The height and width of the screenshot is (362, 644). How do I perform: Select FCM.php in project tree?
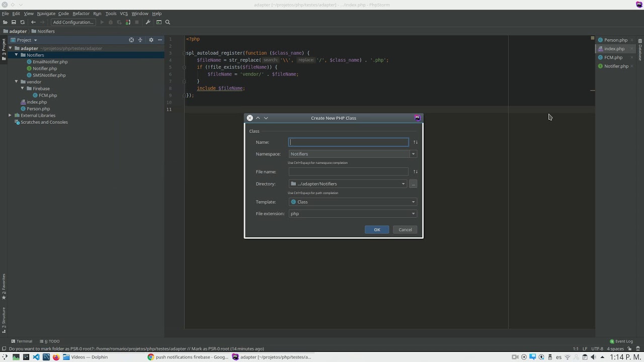48,95
